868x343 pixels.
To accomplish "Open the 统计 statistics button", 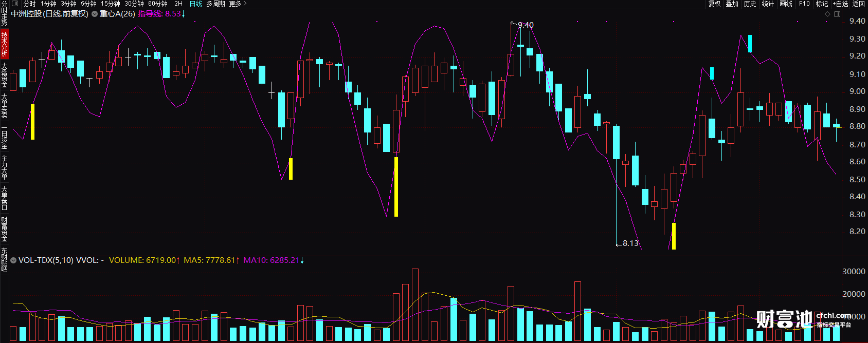I will 768,4.
